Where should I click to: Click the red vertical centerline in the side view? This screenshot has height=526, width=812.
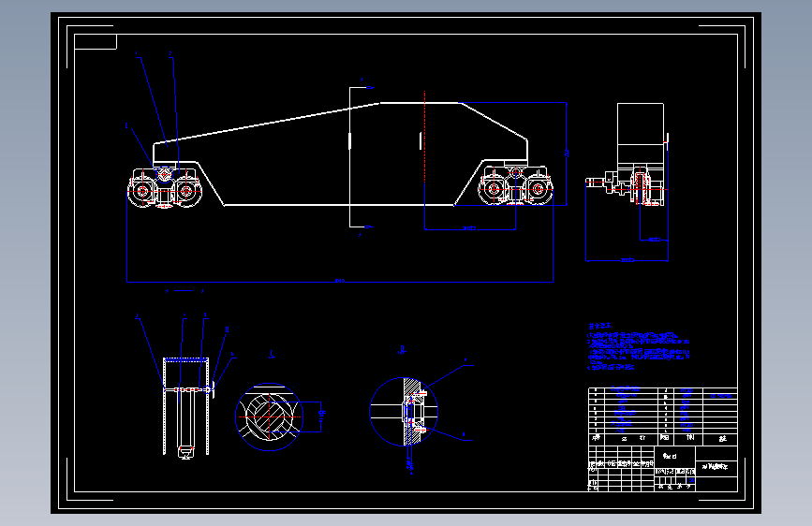(x=424, y=137)
